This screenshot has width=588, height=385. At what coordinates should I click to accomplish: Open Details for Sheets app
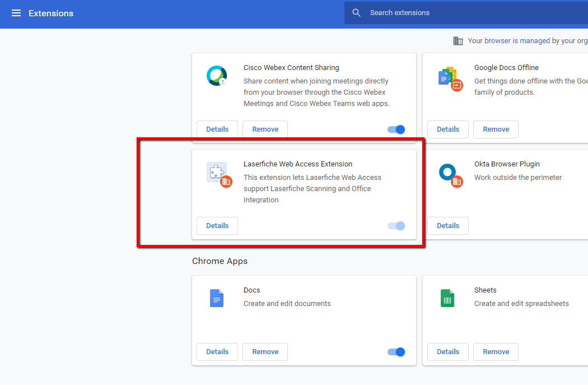(x=448, y=351)
